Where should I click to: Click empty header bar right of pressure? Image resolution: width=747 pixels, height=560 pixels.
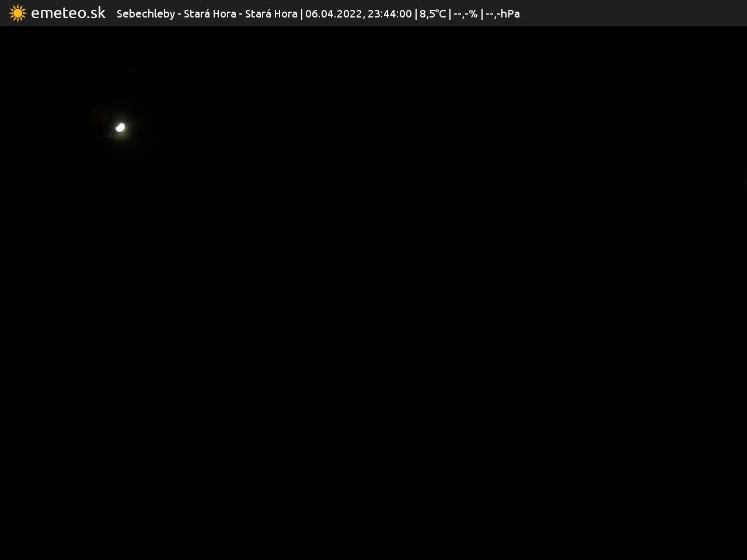[x=630, y=13]
